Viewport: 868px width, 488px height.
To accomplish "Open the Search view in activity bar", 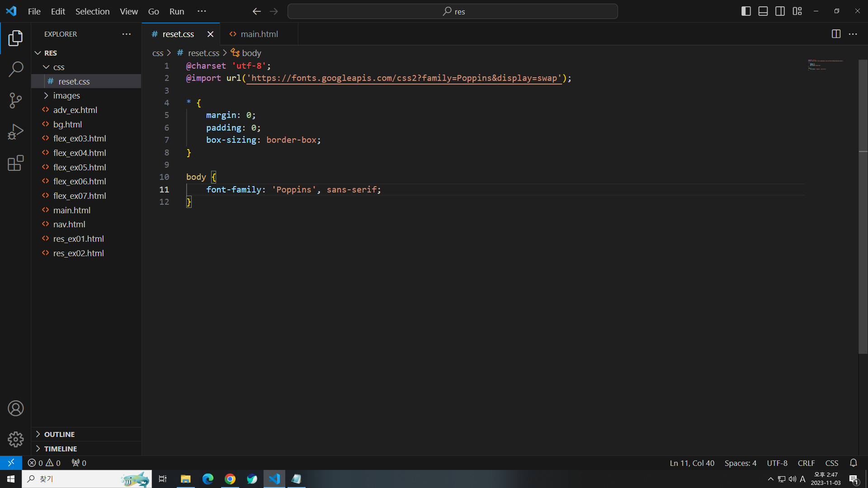I will (16, 69).
